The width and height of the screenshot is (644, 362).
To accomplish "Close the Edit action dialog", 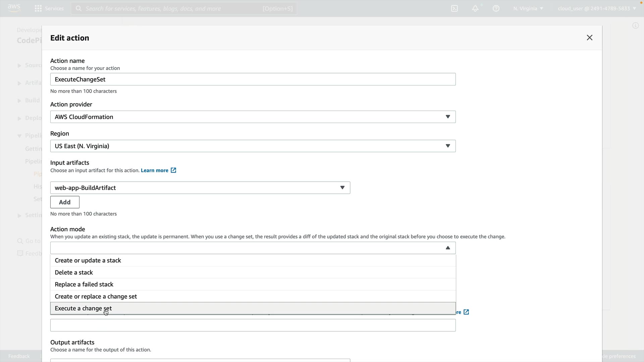I will pos(589,38).
